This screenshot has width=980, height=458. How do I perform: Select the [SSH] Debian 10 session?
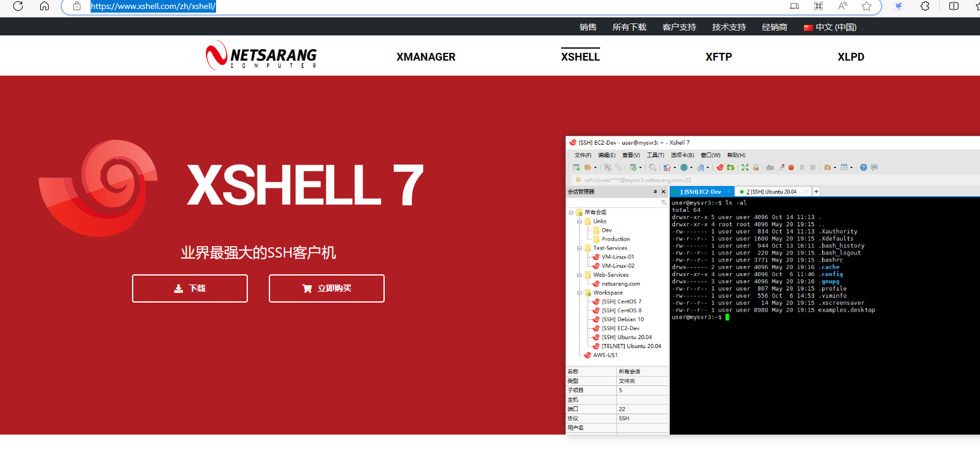pos(623,319)
